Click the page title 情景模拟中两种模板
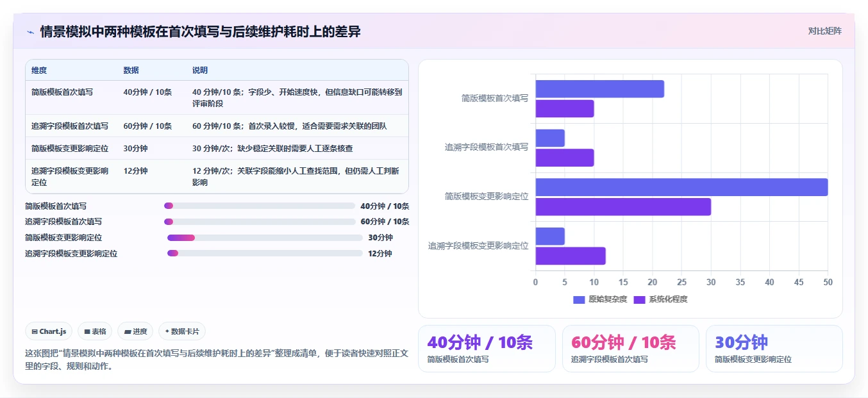This screenshot has width=868, height=398. 200,31
